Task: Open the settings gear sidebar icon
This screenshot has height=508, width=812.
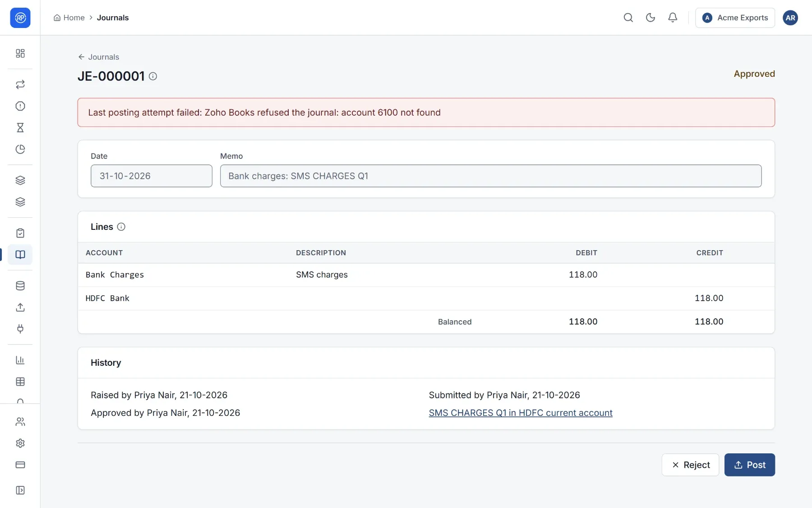Action: 20,443
